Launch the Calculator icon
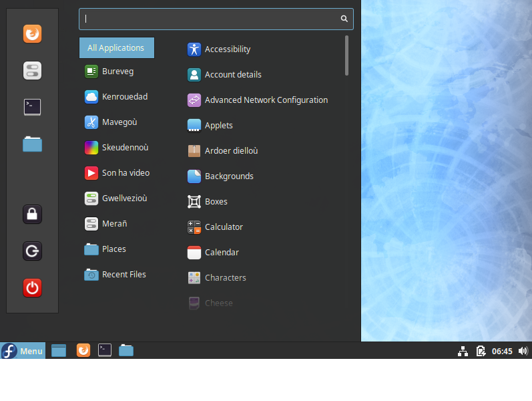This screenshot has height=401, width=532. (x=194, y=227)
